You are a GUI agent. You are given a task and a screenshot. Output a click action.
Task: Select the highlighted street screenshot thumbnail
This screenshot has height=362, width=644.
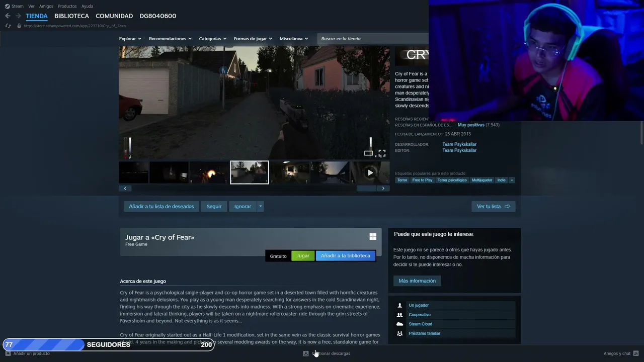click(x=250, y=172)
